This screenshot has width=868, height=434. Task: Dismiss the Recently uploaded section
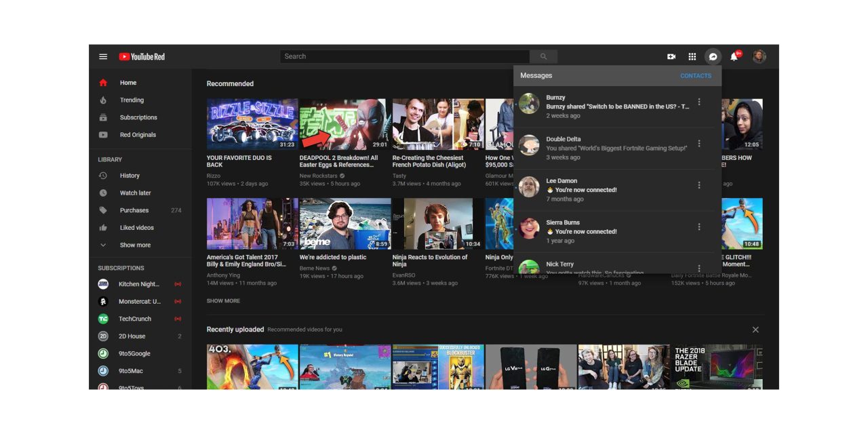click(x=755, y=330)
